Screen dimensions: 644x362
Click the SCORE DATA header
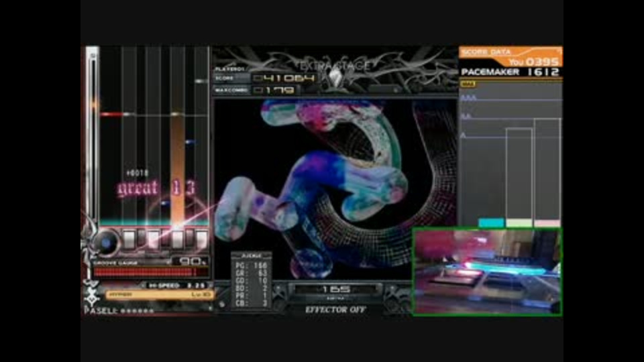(x=486, y=52)
